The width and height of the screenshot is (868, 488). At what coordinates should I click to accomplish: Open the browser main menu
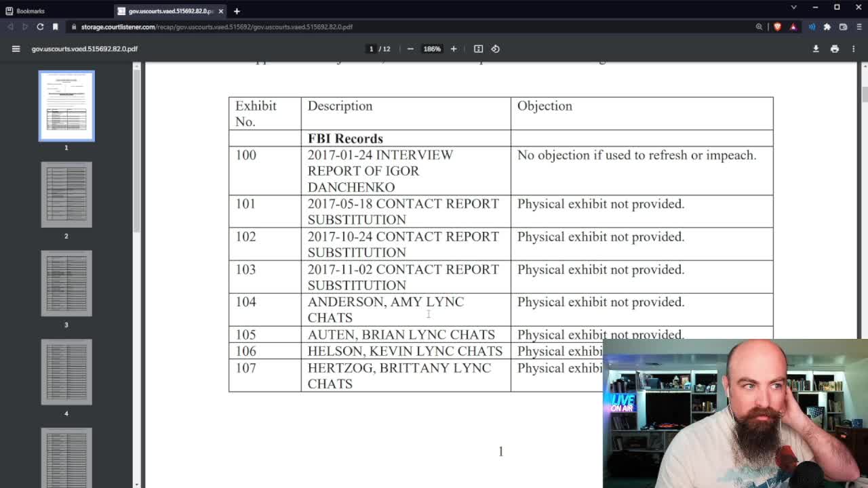point(858,27)
